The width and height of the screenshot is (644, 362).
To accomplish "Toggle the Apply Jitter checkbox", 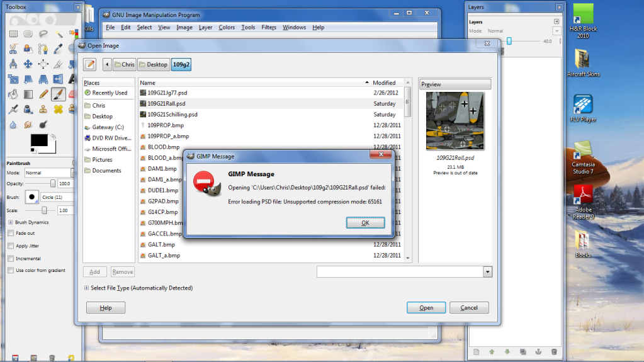I will [x=11, y=246].
